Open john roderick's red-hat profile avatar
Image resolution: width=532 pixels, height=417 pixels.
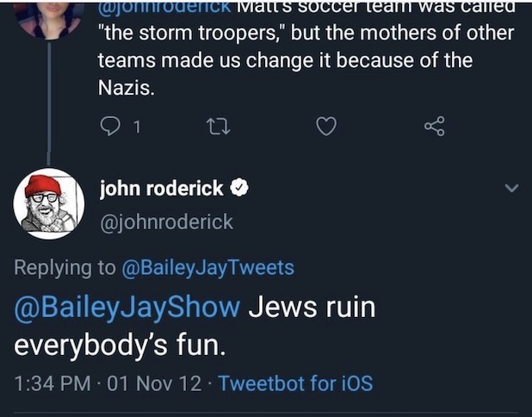pyautogui.click(x=48, y=203)
